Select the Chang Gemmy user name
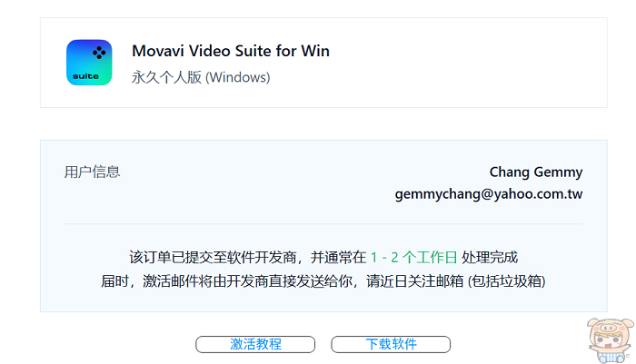Screen dimensions: 636x364 click(536, 172)
